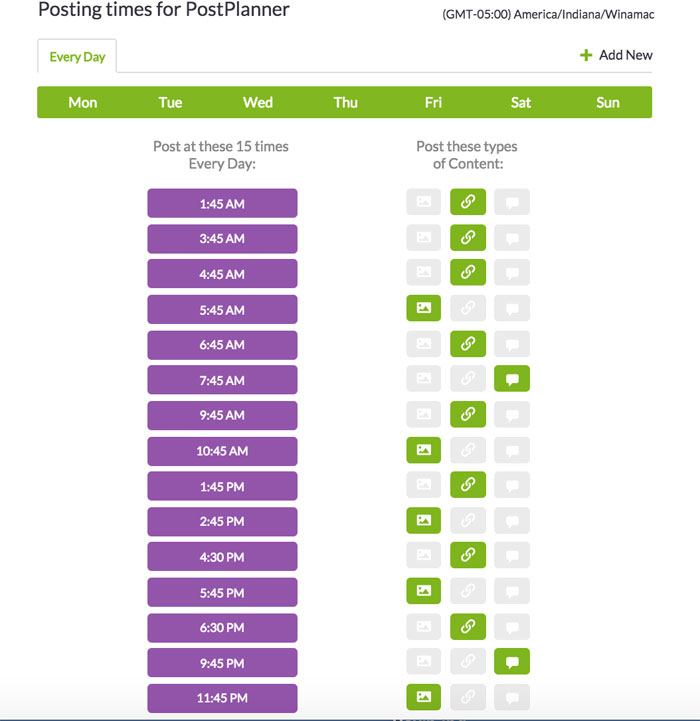Screen dimensions: 700x721
Task: Click the 1:45 PM time button
Action: coord(222,486)
